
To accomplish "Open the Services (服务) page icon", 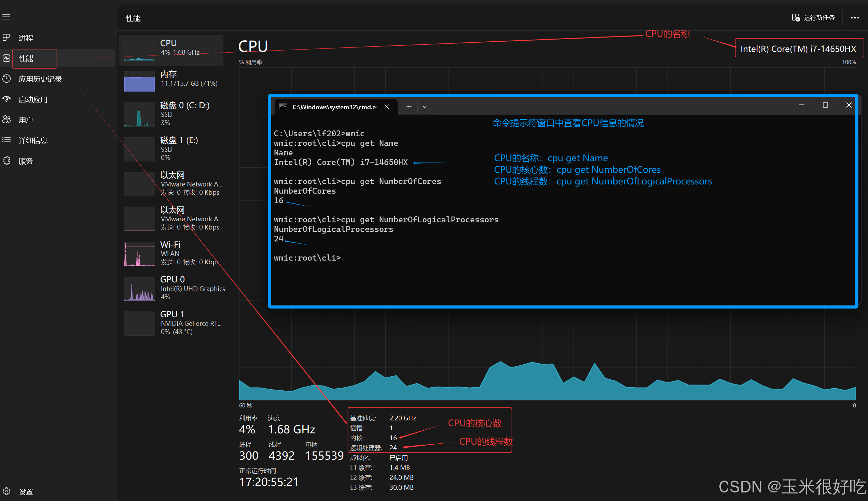I will tap(6, 161).
